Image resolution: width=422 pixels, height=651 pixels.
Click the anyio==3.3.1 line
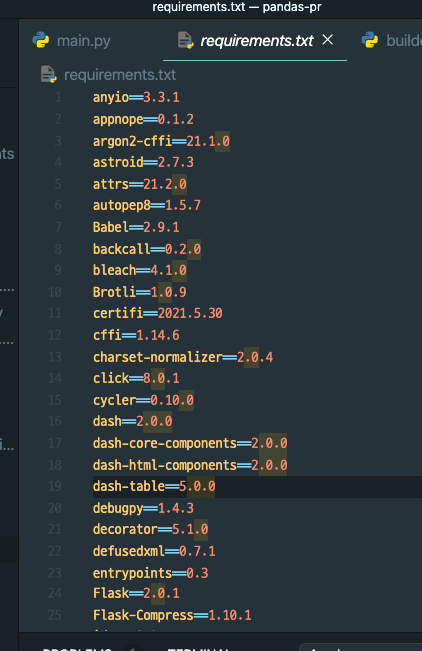(x=136, y=97)
